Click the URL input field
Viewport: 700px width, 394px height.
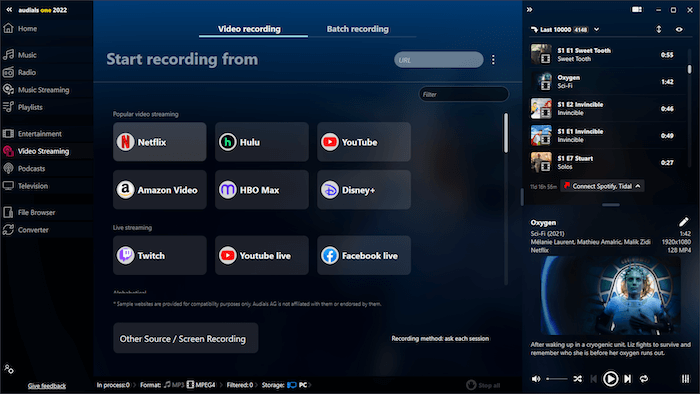(438, 60)
